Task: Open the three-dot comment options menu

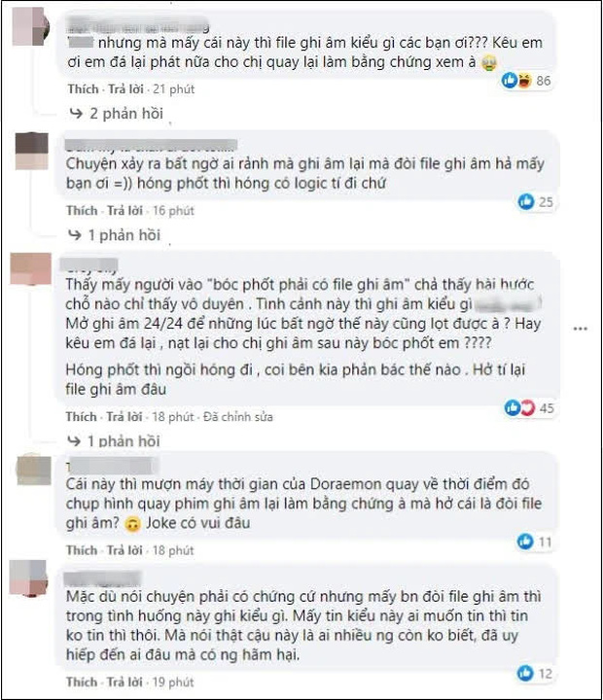Action: (581, 329)
